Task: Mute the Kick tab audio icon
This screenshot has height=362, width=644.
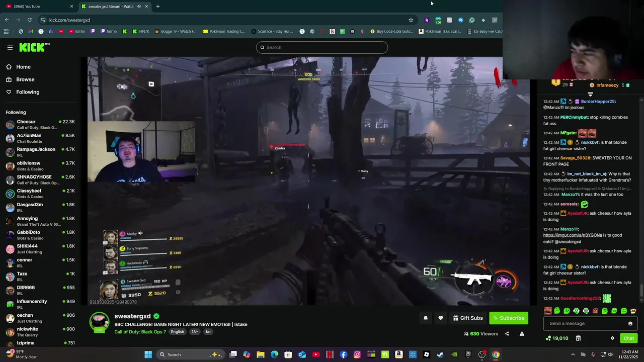Action: point(139,7)
